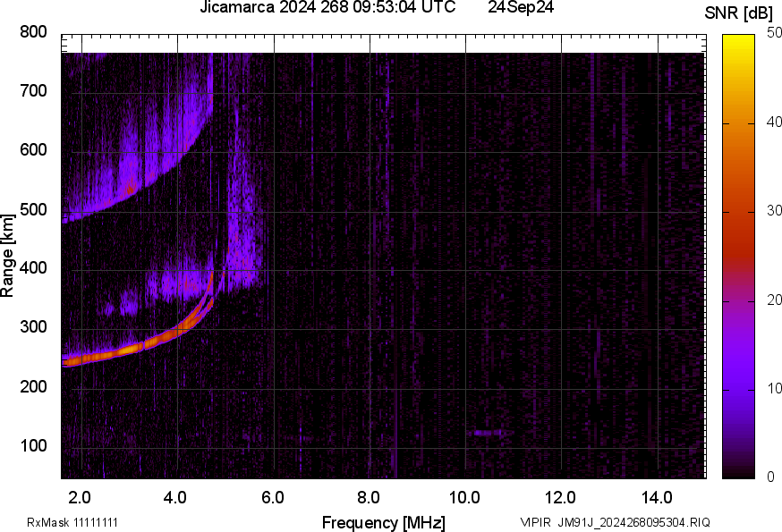This screenshot has height=532, width=782.
Task: Click the '2.0' frequency tick label
Action: tap(80, 497)
